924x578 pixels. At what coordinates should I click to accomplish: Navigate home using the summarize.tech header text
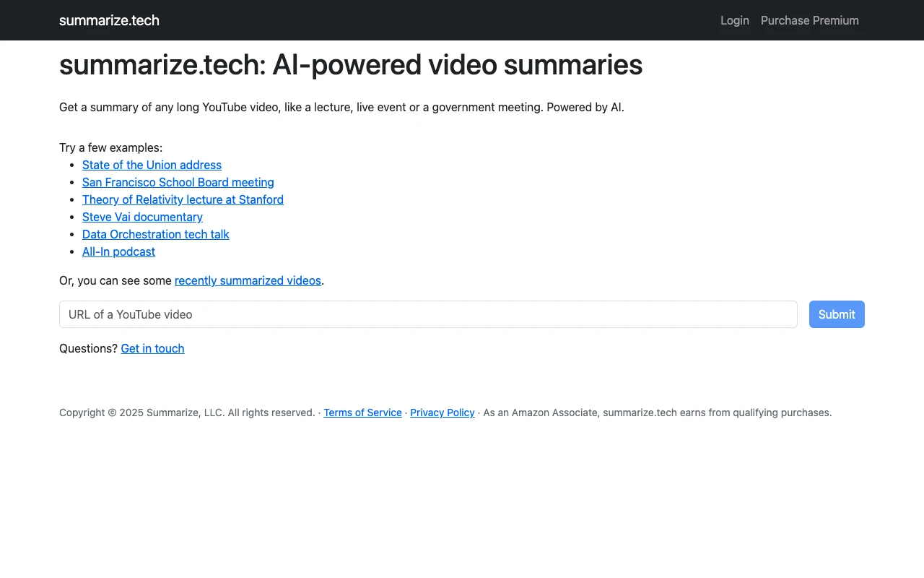(x=109, y=20)
